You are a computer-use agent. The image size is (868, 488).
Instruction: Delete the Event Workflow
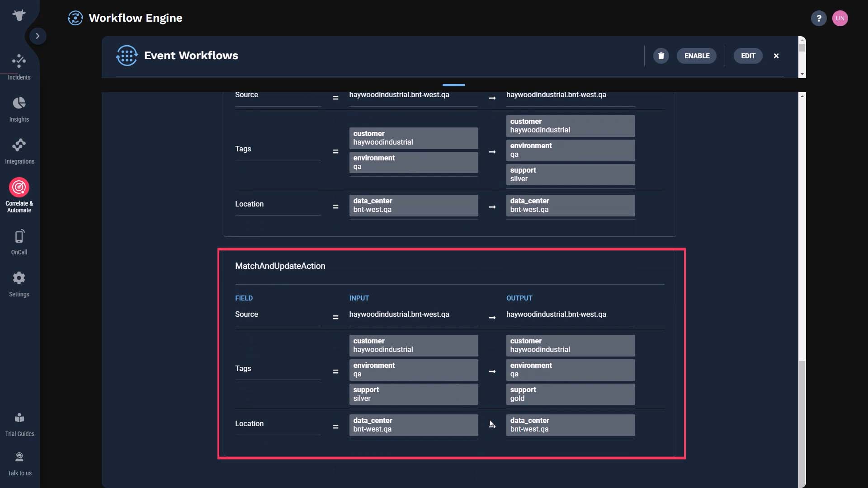tap(660, 56)
